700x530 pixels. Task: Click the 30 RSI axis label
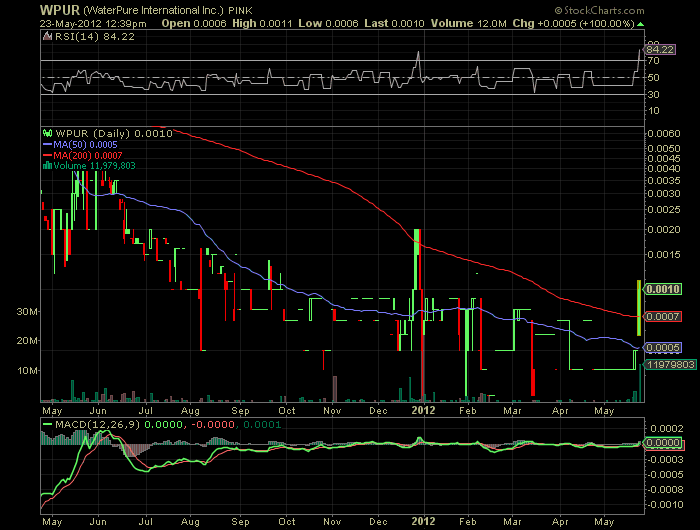click(654, 94)
